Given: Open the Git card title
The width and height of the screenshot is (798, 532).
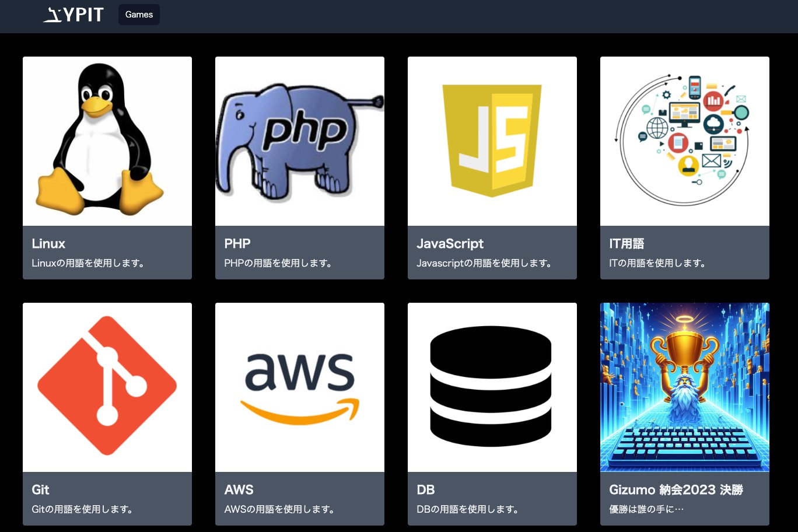Looking at the screenshot, I should 40,489.
